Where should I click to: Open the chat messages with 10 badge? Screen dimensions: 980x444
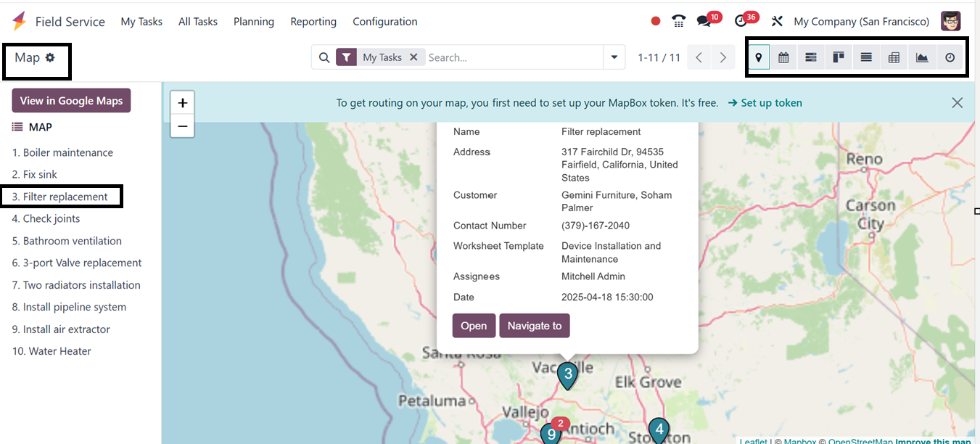click(704, 21)
